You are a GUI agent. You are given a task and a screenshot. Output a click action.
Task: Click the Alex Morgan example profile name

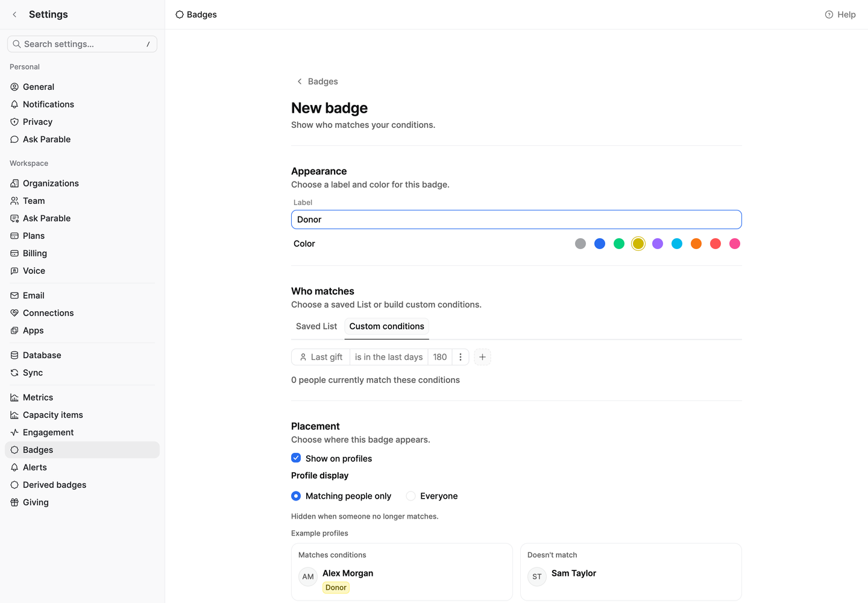(348, 573)
